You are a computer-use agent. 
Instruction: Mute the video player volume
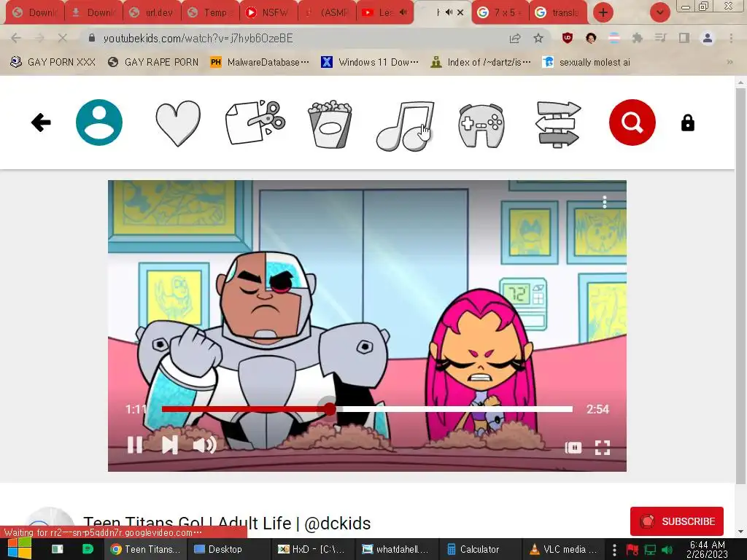click(205, 446)
